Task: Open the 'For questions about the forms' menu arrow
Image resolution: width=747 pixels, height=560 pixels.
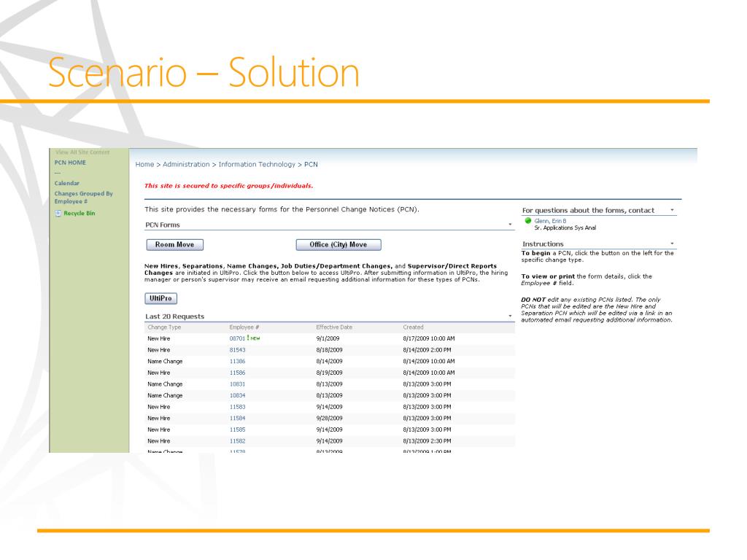Action: (x=672, y=210)
